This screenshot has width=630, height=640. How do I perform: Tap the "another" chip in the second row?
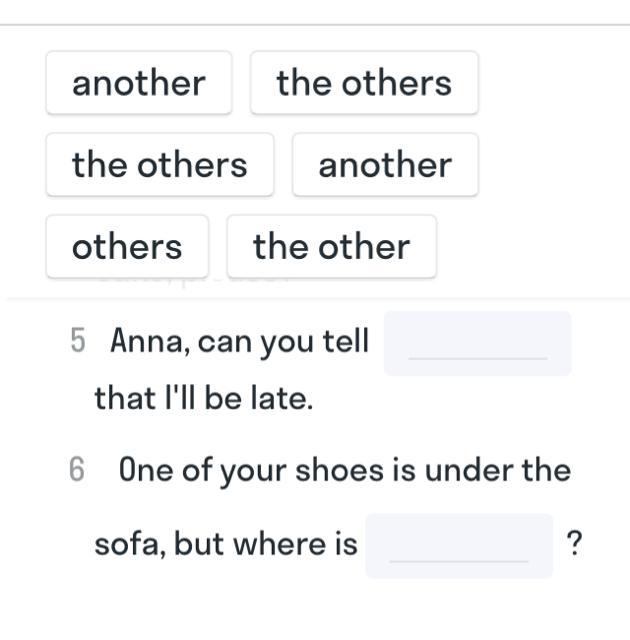click(385, 165)
